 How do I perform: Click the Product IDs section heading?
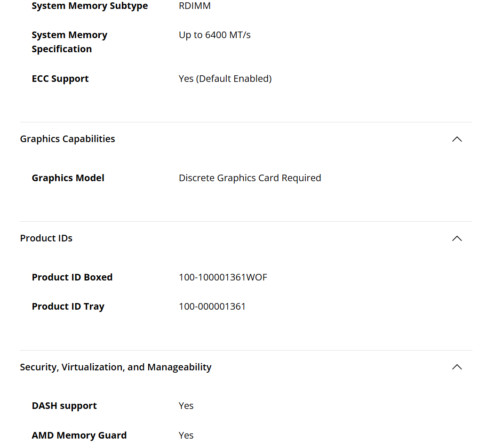pyautogui.click(x=46, y=238)
